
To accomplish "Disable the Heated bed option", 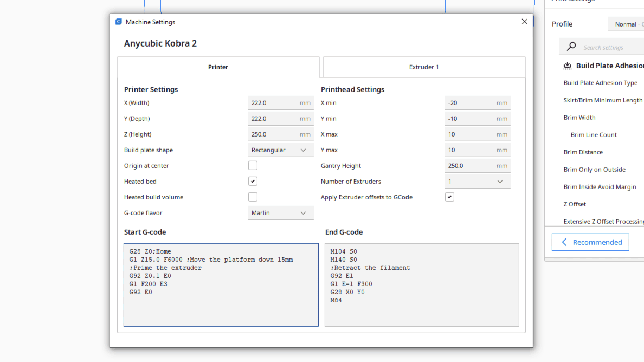I will [253, 181].
